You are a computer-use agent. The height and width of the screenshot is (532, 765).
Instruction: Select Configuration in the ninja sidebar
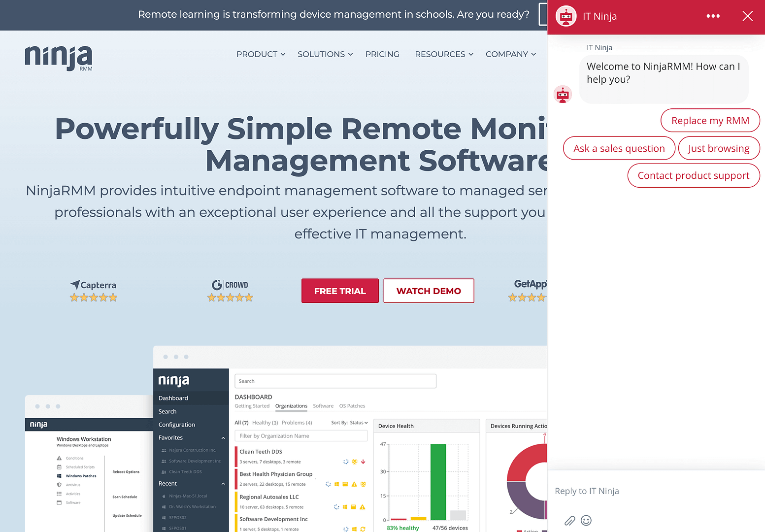tap(191, 425)
